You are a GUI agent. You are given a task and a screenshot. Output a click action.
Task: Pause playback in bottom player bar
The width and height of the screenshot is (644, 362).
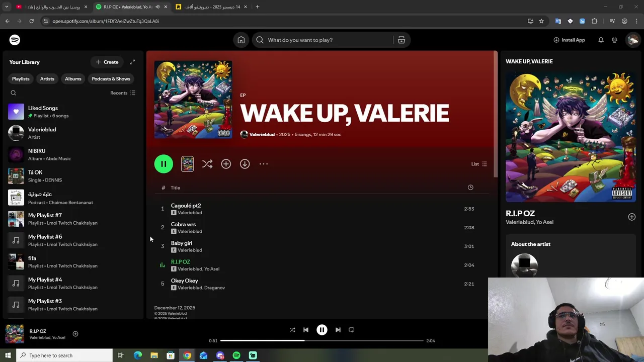322,330
